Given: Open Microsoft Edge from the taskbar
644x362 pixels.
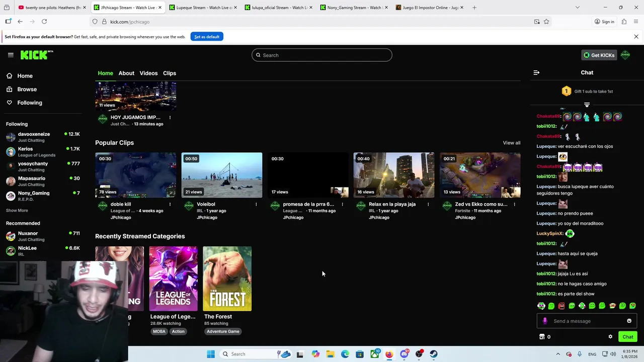Looking at the screenshot, I should point(345,354).
